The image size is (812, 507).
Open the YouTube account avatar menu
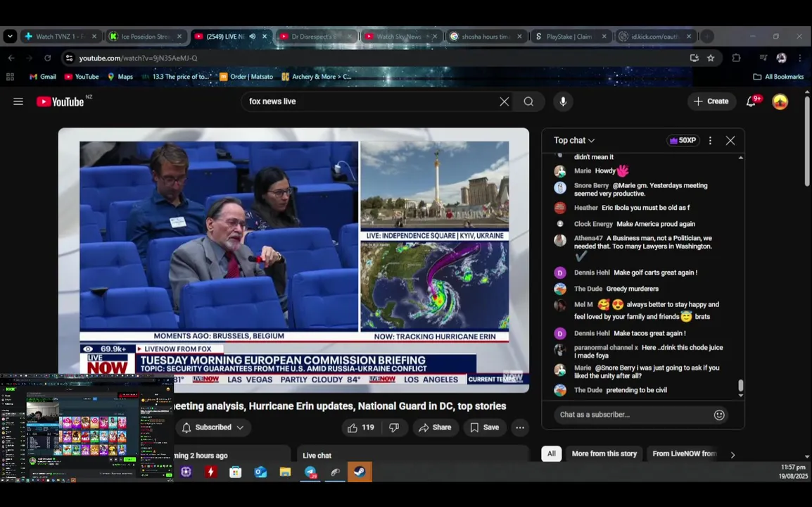pos(780,101)
